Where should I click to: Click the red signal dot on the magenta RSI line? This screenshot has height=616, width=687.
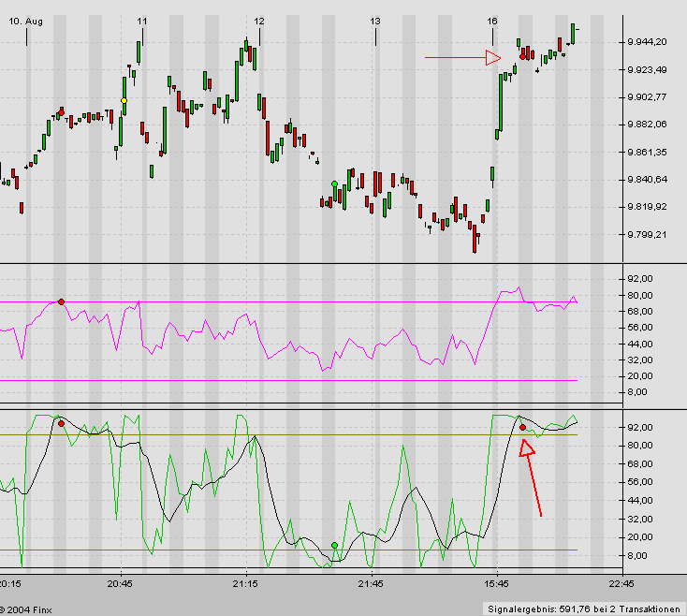[61, 301]
